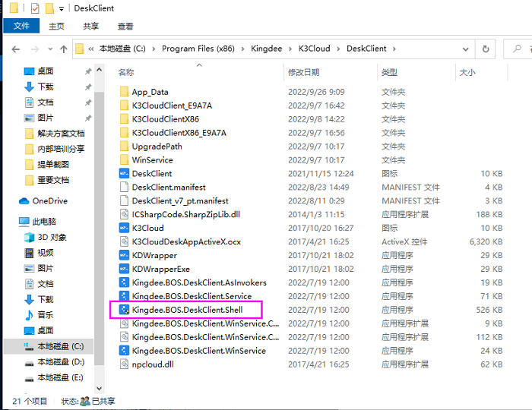Open the App_Data folder
This screenshot has width=532, height=410.
150,92
